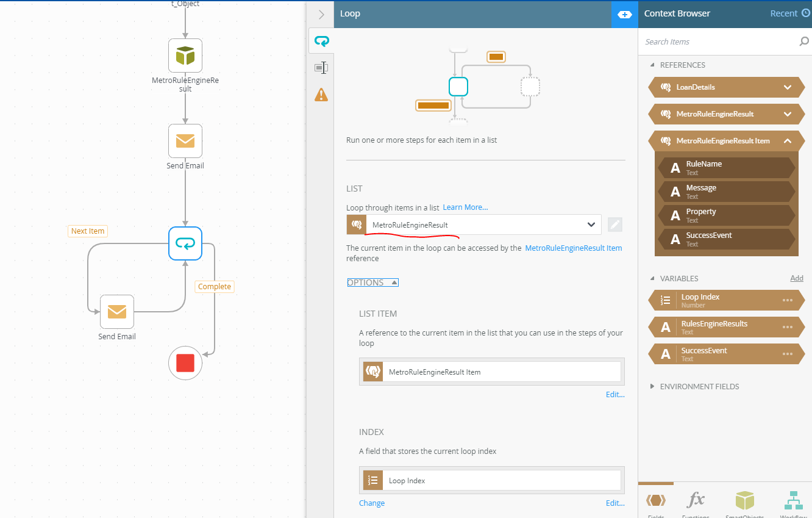Select the SuccessEvent field under Item

(x=727, y=239)
